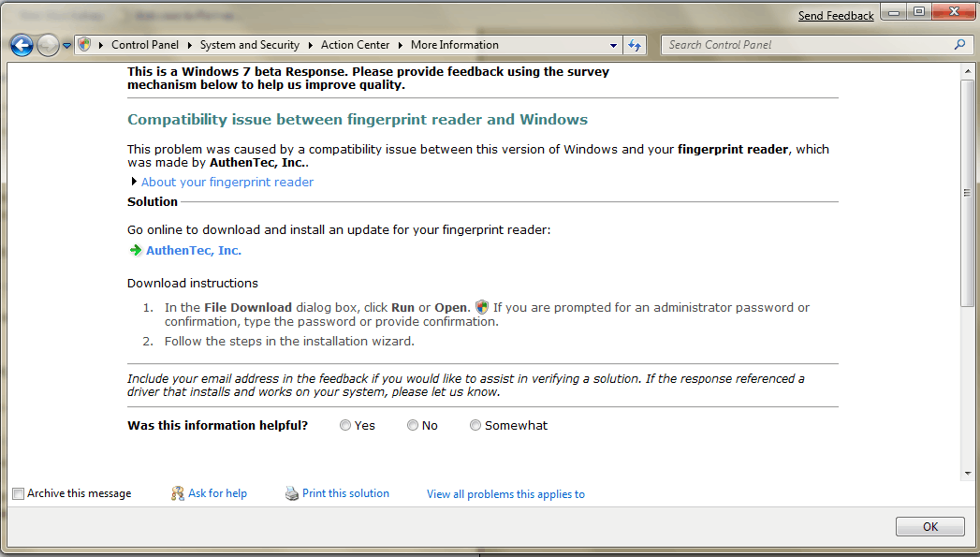Open the AuthenTec, Inc. download link
The image size is (980, 557).
click(x=194, y=250)
